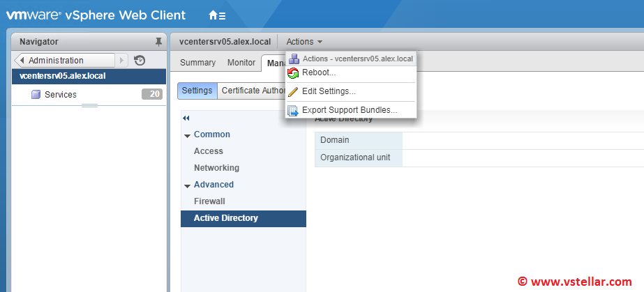Click the Reboot icon in Actions menu

(293, 72)
